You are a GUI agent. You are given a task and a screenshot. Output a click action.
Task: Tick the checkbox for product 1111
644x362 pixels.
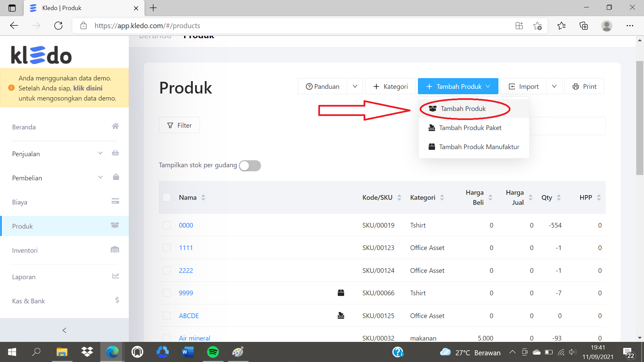tap(167, 248)
